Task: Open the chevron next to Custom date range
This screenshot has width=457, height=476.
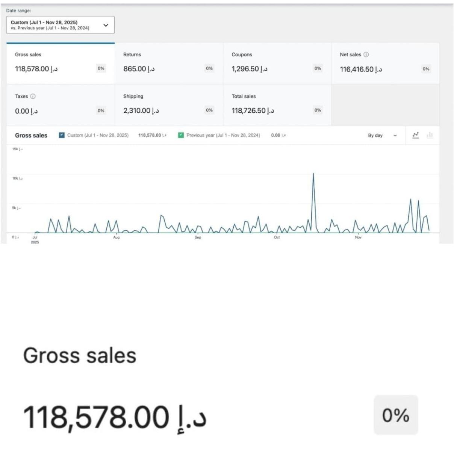Action: point(106,25)
